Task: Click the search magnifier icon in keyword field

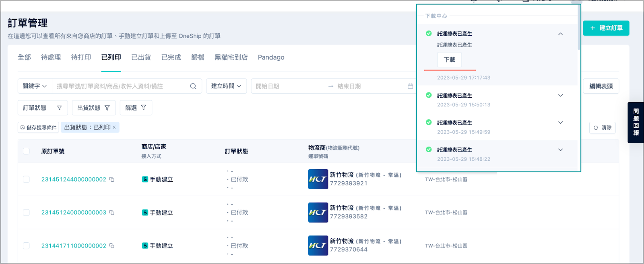Action: point(193,86)
